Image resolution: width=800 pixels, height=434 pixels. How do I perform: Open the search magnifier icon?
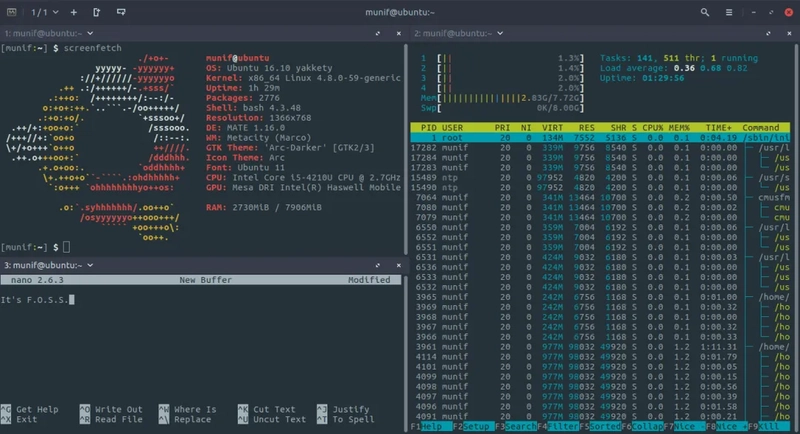point(705,12)
